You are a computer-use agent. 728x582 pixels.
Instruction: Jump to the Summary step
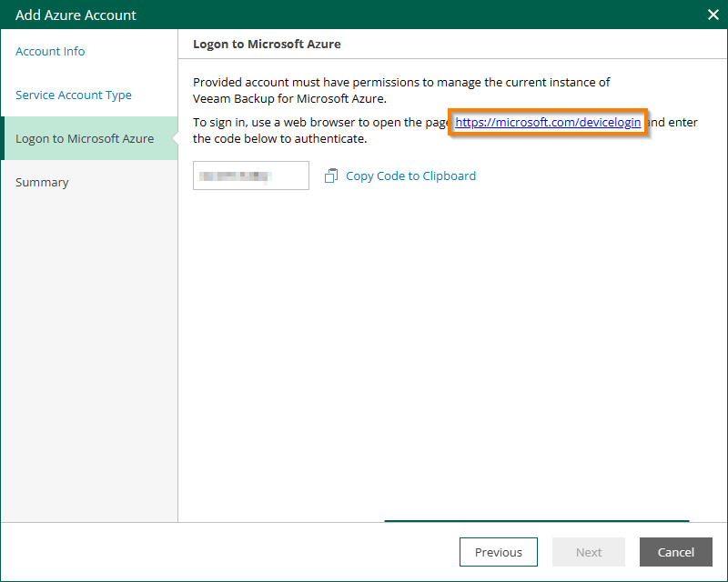(42, 182)
